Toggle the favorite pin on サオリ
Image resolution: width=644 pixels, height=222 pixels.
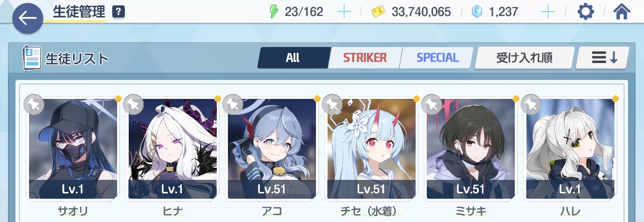[x=33, y=104]
